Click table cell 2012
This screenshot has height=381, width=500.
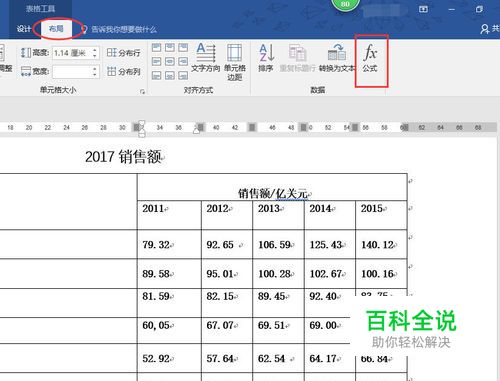[227, 215]
